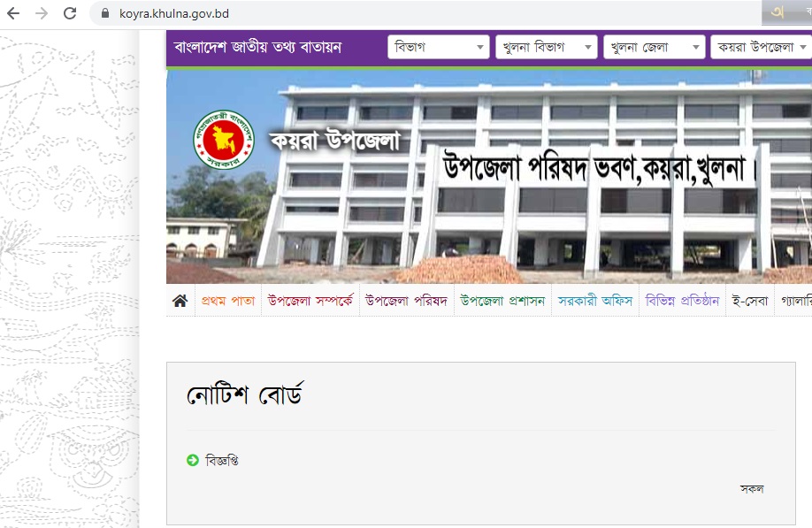Image resolution: width=812 pixels, height=528 pixels.
Task: Reload the page with refresh icon
Action: [x=70, y=13]
